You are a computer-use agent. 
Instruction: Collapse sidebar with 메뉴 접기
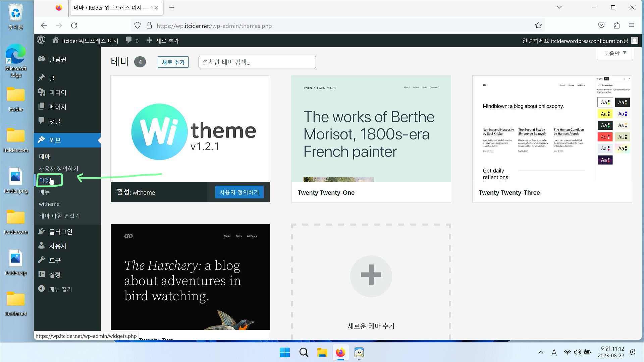tap(60, 289)
